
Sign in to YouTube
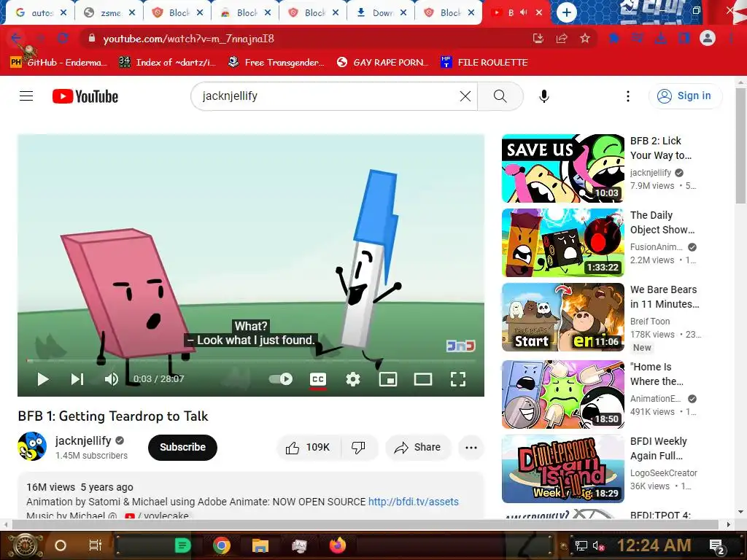[685, 96]
